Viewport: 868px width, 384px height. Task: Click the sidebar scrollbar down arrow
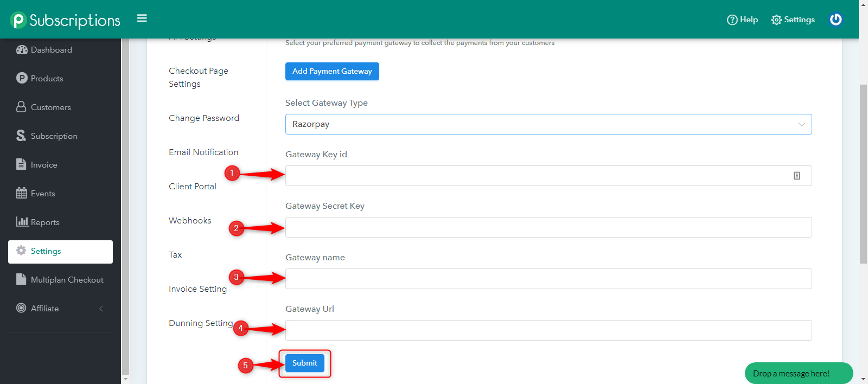(x=125, y=379)
